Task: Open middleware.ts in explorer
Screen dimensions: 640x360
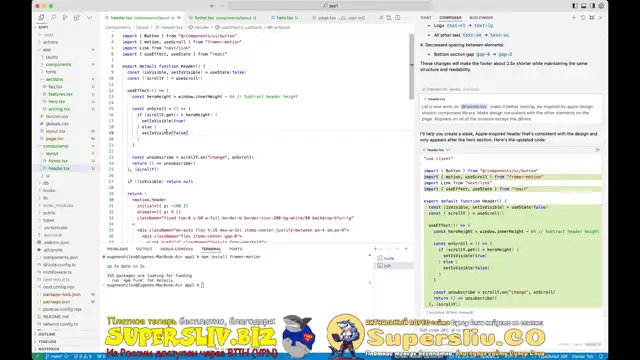Action: [57, 272]
